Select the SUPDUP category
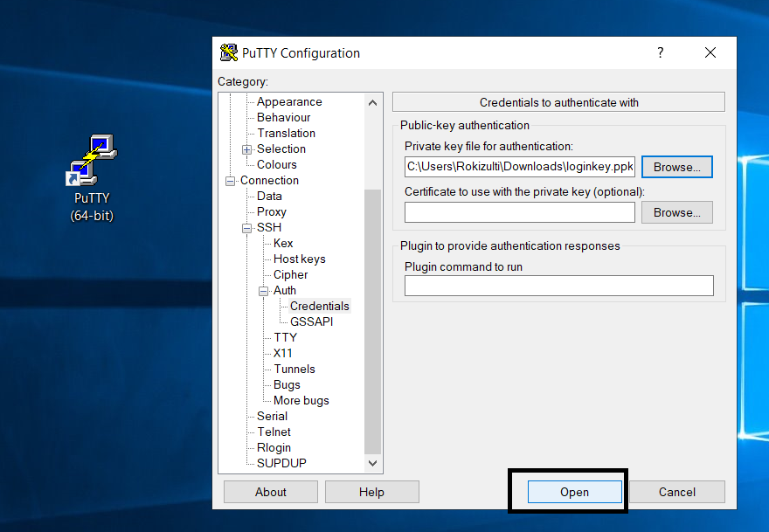Screen dimensions: 769x532 [x=281, y=462]
